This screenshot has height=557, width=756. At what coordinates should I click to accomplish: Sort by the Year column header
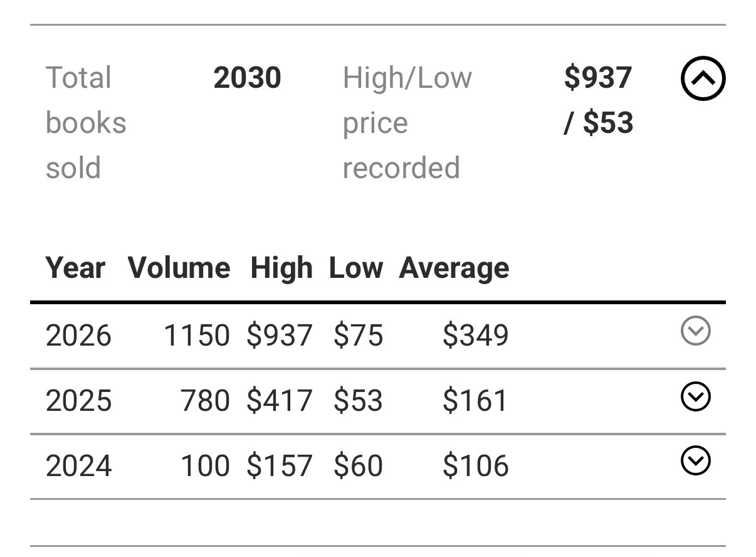[x=75, y=268]
